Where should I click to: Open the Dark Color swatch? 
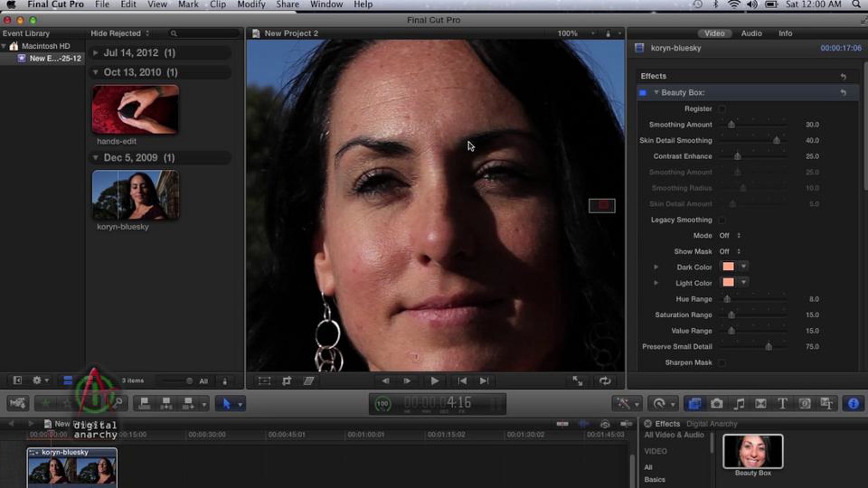point(728,267)
